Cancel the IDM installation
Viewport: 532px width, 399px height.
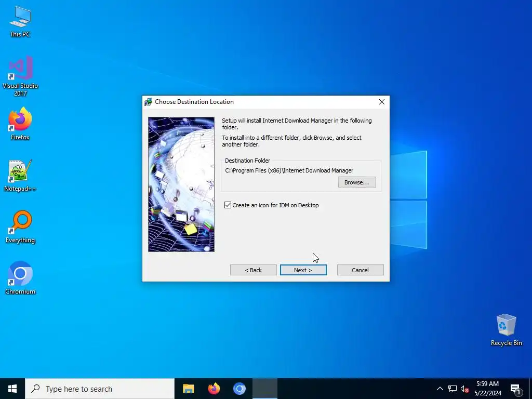(361, 270)
